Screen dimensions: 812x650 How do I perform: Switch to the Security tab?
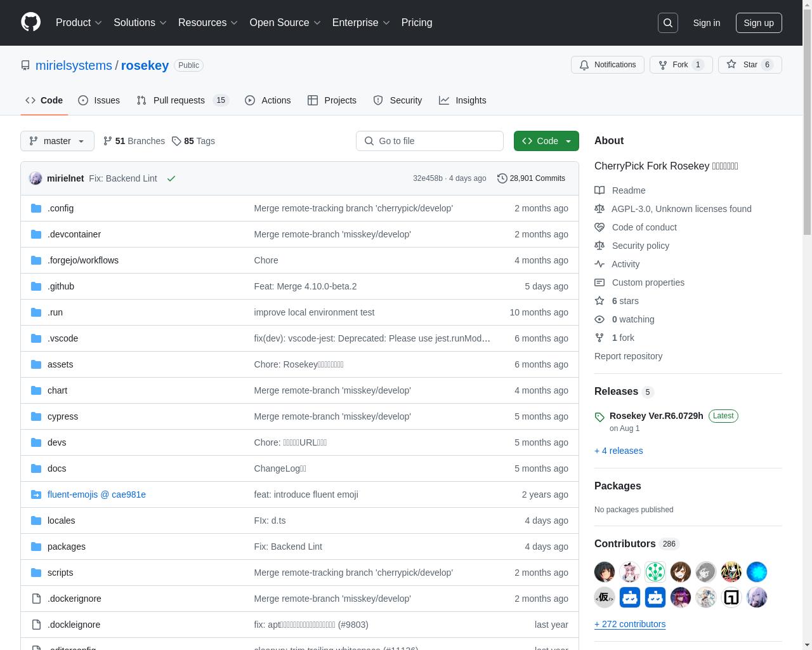pyautogui.click(x=398, y=100)
